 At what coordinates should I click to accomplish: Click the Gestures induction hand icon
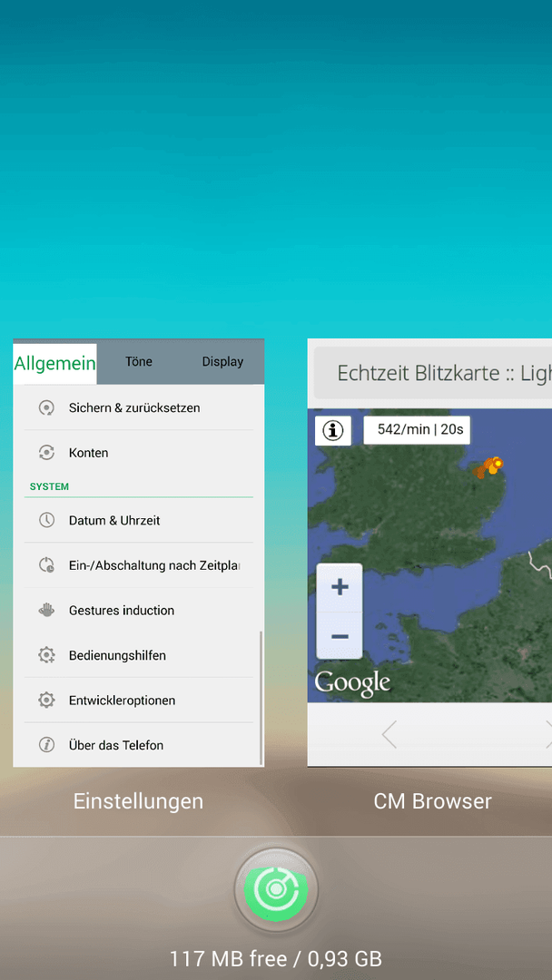(x=46, y=610)
